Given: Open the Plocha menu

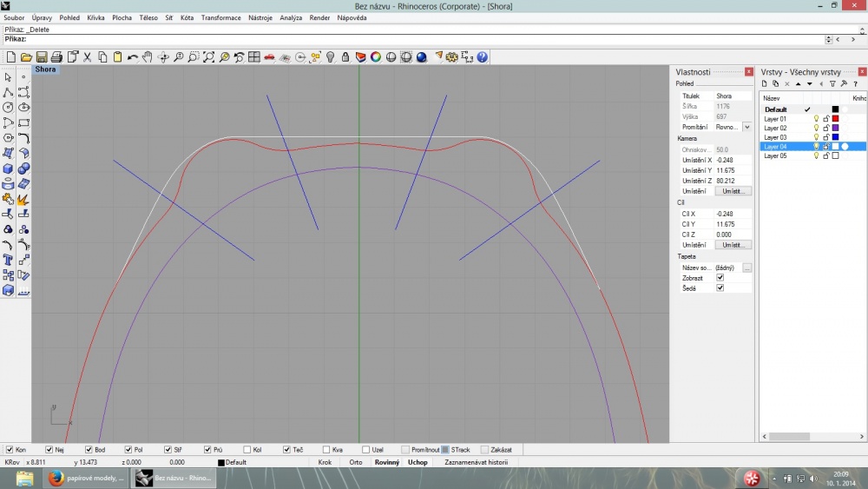Looking at the screenshot, I should (x=122, y=17).
